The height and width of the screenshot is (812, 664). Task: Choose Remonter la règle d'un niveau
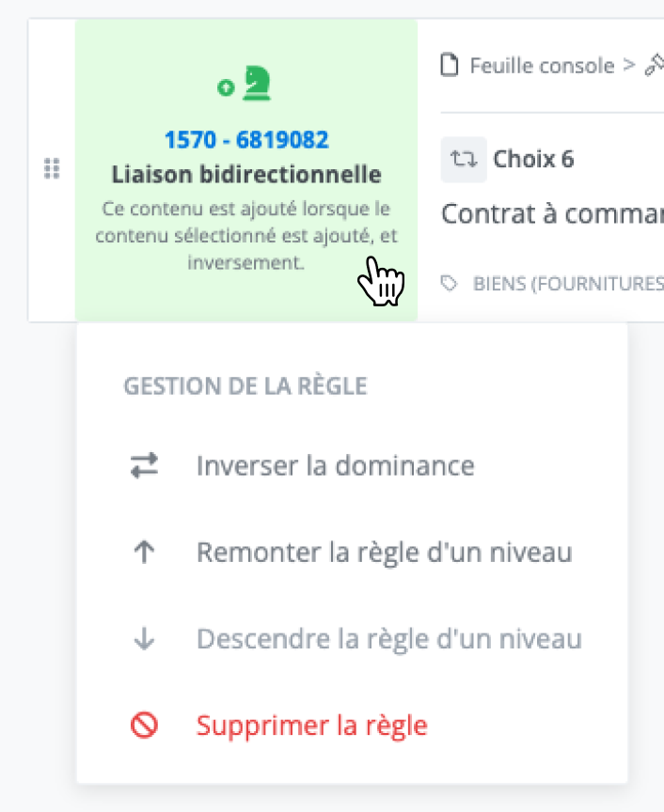pyautogui.click(x=353, y=552)
